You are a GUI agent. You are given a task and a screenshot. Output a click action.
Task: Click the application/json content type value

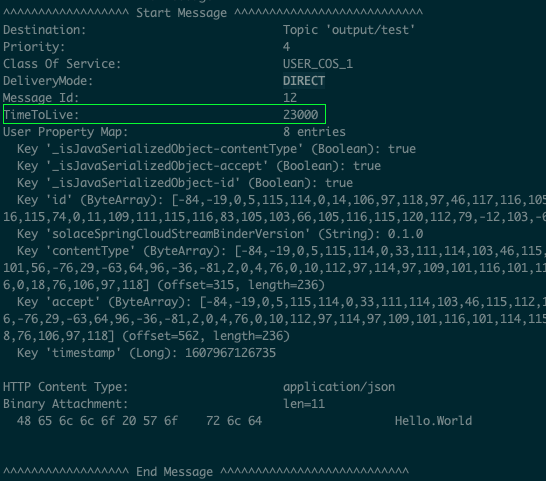(339, 387)
